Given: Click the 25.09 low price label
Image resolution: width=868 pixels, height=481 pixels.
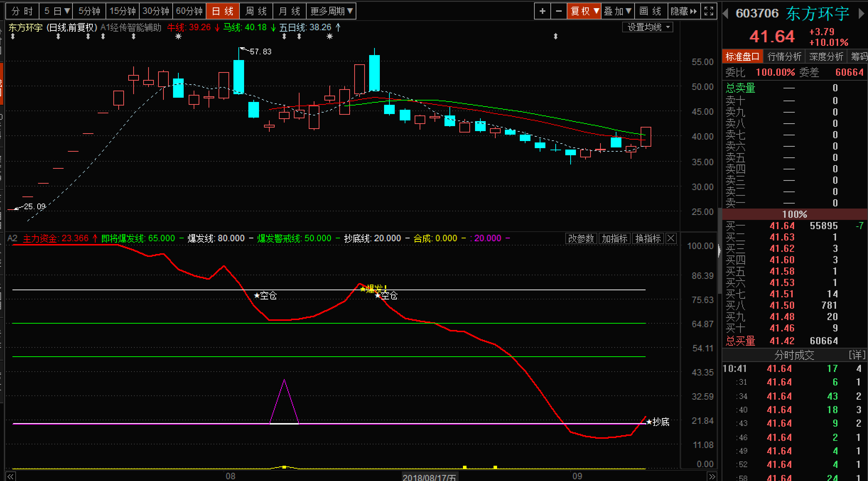Looking at the screenshot, I should 35,207.
